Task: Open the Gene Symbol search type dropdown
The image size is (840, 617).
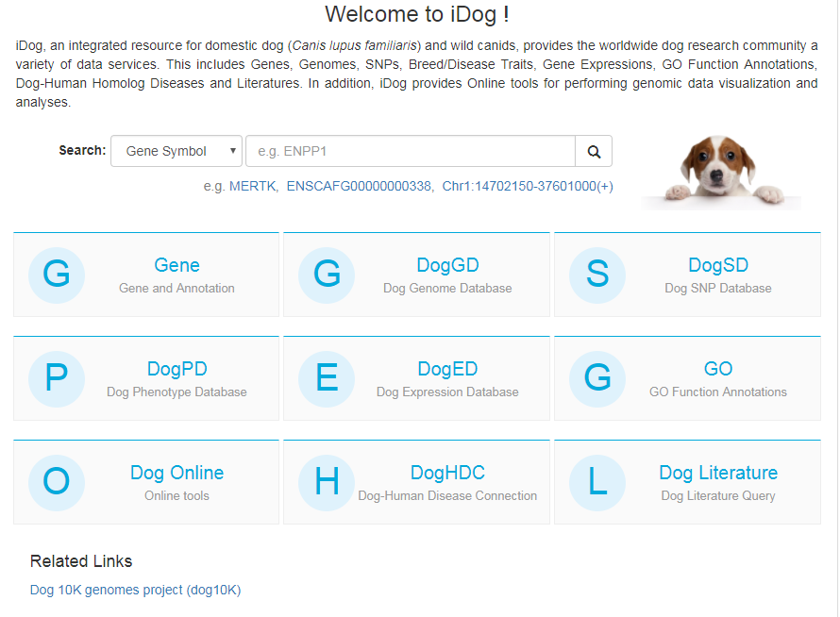Action: [176, 151]
